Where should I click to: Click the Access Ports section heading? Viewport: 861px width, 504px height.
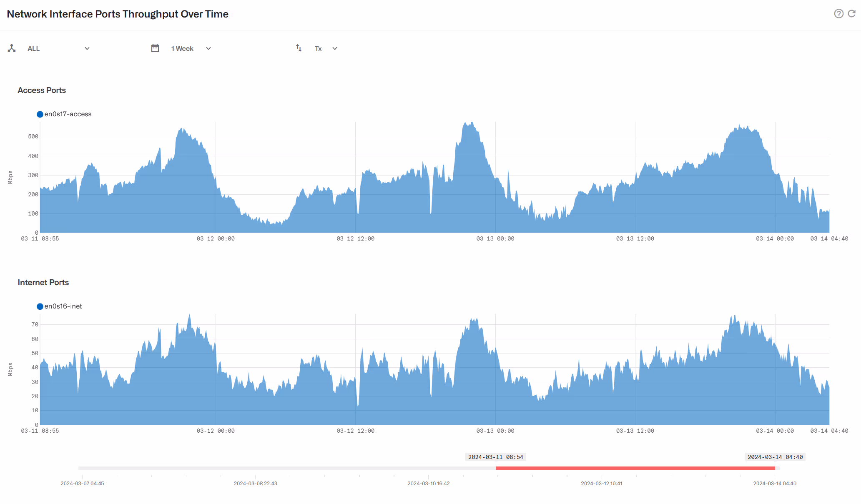point(42,90)
